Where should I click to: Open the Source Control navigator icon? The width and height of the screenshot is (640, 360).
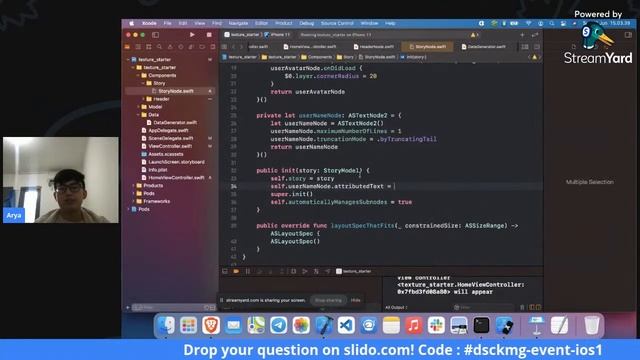coord(138,47)
